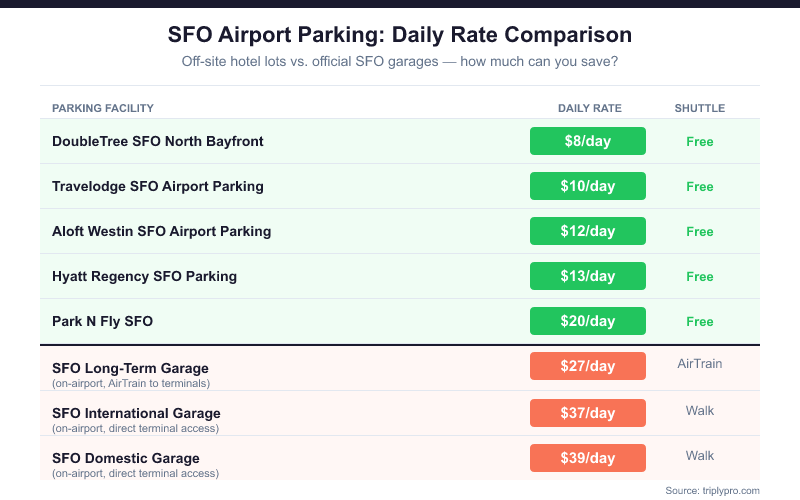
Task: Click the orange $27/day rate badge
Action: pos(587,366)
